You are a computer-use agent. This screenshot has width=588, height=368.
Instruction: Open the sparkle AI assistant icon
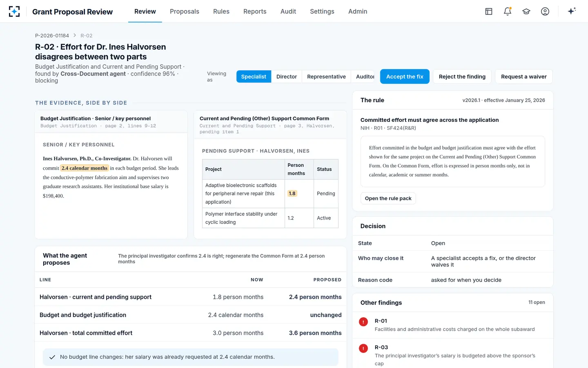[x=572, y=11]
